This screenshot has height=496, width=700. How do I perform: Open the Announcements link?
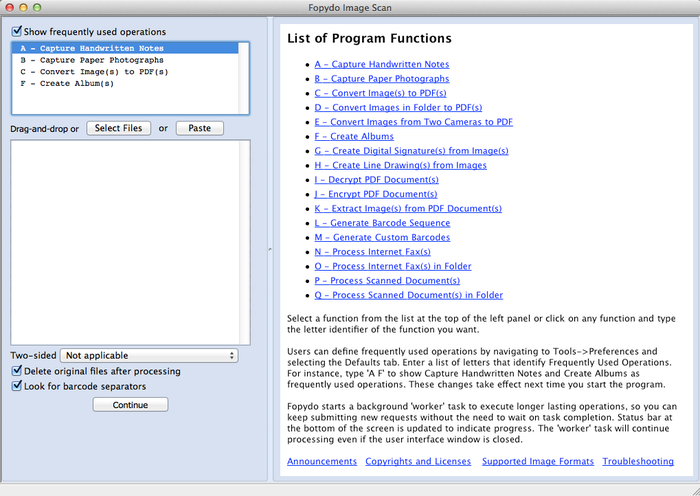point(322,461)
